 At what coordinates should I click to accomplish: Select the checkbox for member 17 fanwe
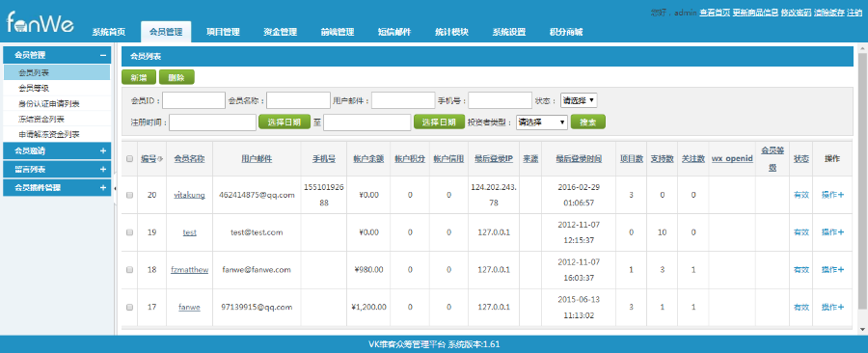click(x=130, y=307)
